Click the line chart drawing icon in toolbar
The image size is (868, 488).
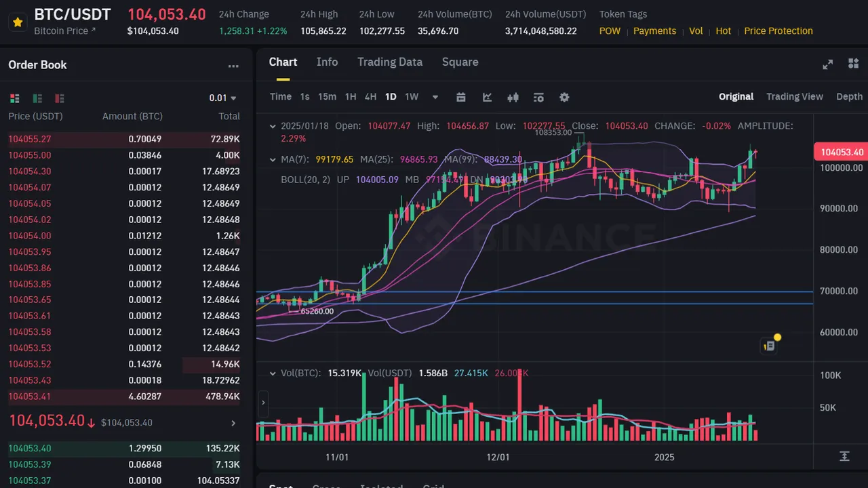[487, 97]
